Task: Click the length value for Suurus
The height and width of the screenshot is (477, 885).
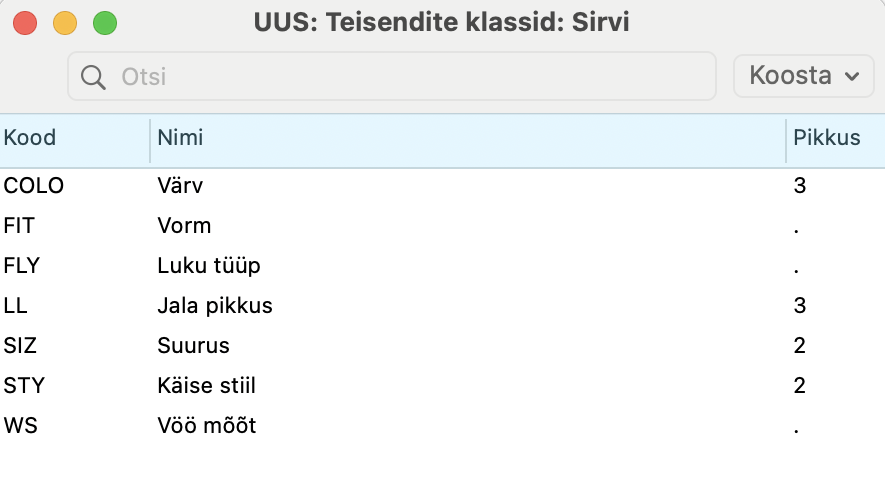Action: 800,345
